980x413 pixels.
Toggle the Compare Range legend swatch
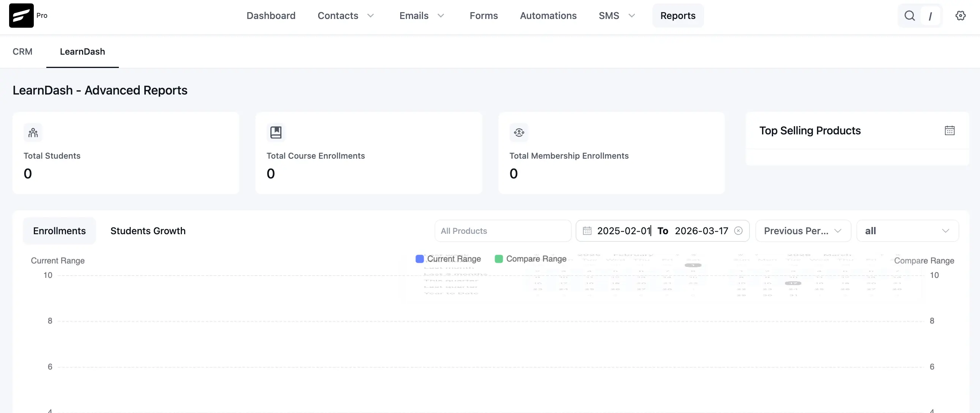tap(499, 259)
